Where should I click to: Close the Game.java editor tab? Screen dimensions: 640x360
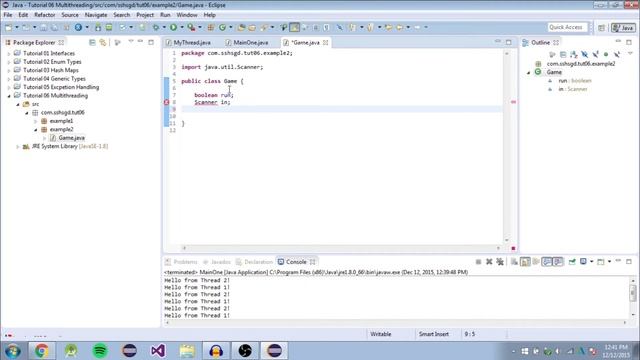(x=325, y=42)
